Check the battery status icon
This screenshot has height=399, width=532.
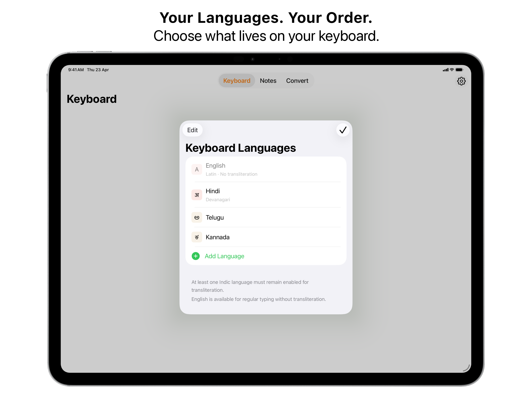(x=459, y=70)
